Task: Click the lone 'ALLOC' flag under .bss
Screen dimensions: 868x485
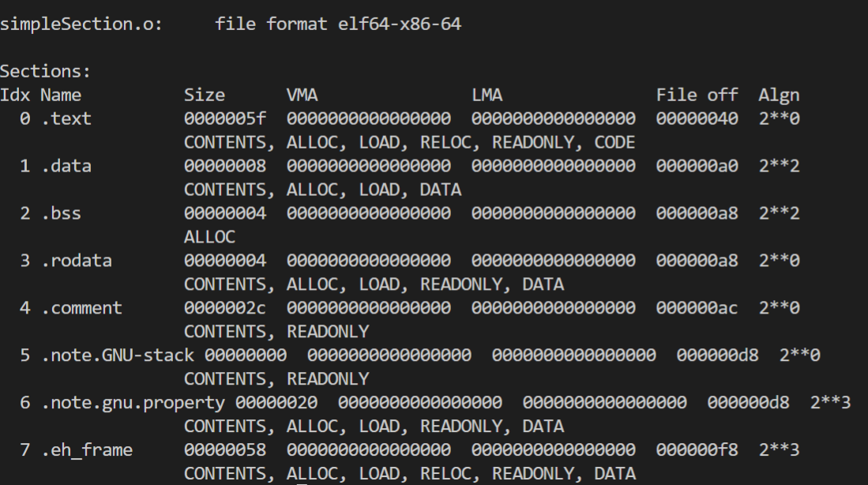Action: tap(209, 237)
